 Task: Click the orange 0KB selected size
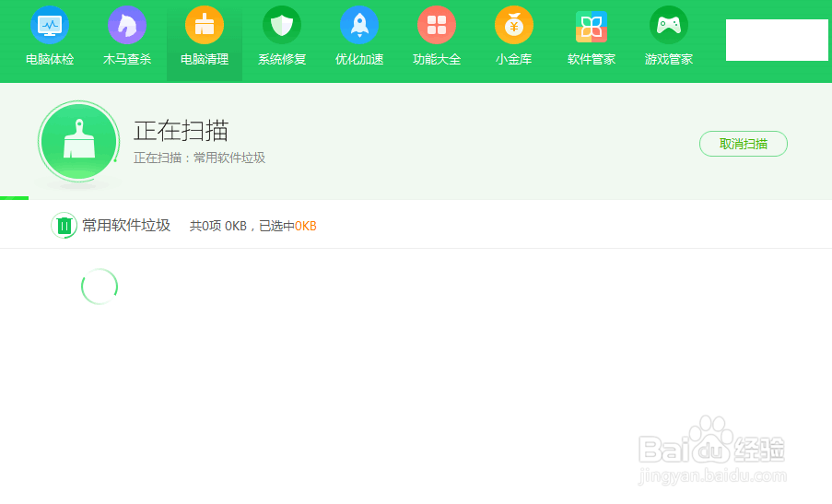pos(306,226)
